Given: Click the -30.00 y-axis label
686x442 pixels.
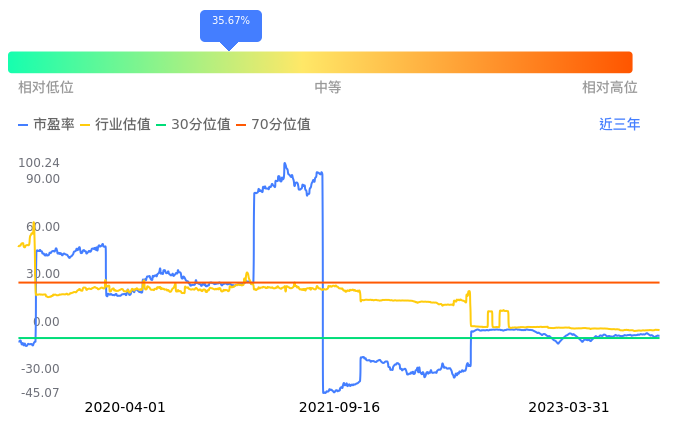Looking at the screenshot, I should point(41,369).
